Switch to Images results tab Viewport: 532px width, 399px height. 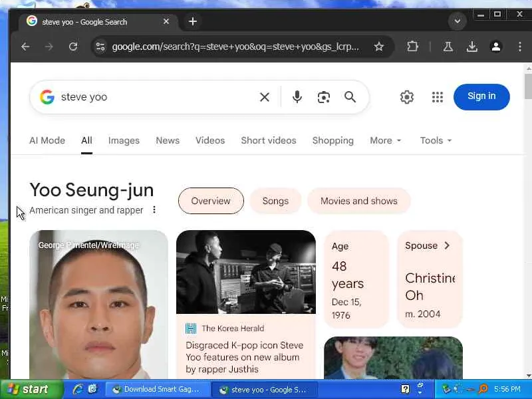[124, 140]
